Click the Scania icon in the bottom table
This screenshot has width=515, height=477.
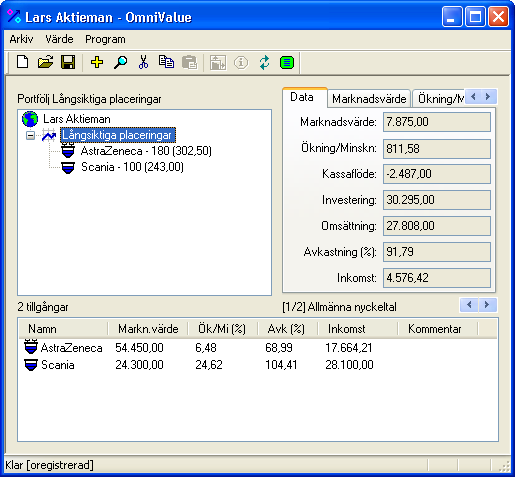coord(31,365)
